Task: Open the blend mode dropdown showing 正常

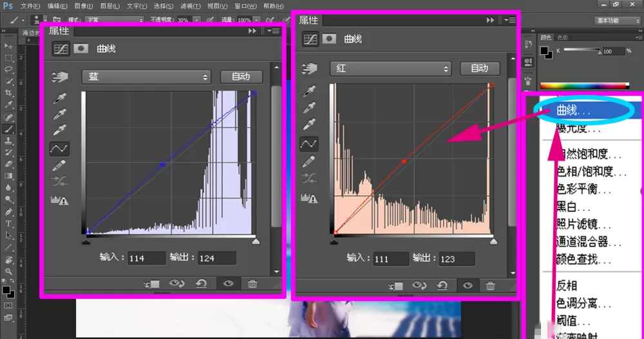Action: [x=114, y=20]
